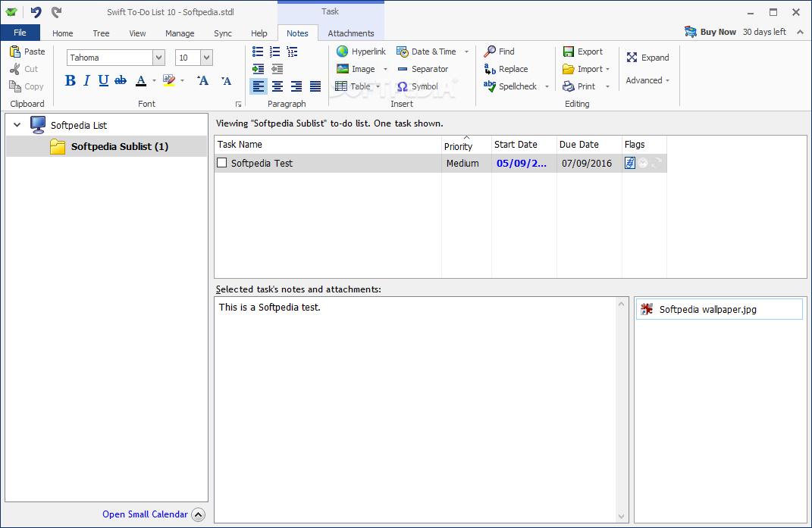Viewport: 812px width, 528px height.
Task: Open Font dialog launcher
Action: [238, 104]
